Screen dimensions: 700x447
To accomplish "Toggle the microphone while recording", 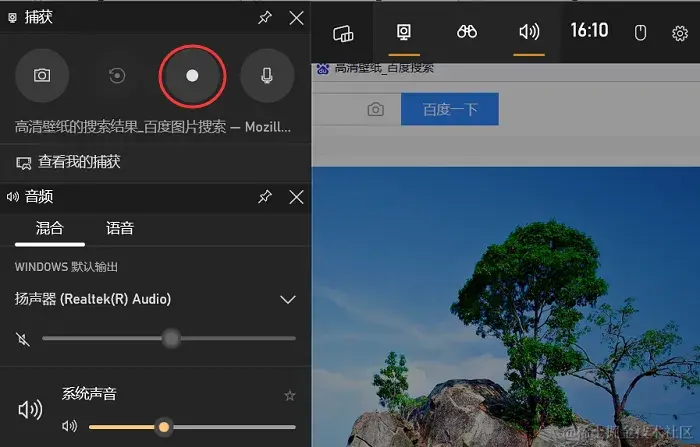I will click(267, 75).
